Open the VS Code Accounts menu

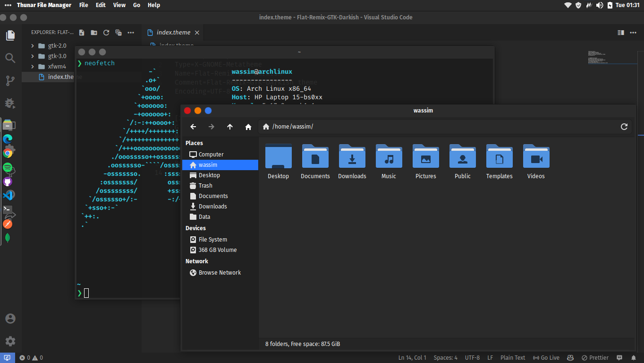(10, 319)
